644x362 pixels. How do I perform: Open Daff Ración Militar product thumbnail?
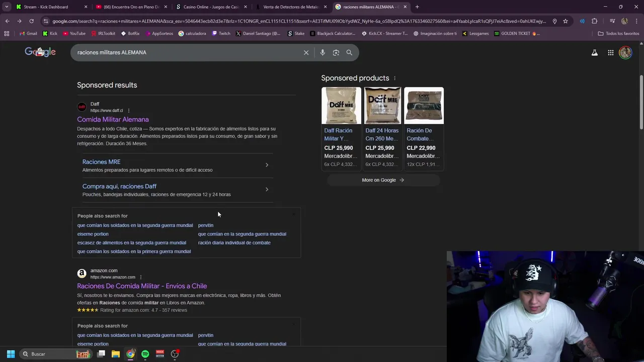[x=341, y=106]
